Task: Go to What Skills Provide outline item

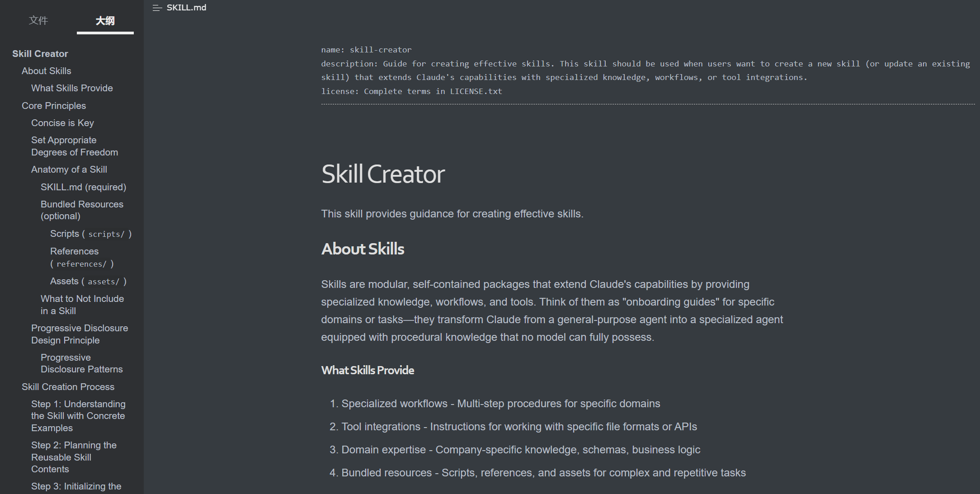Action: (72, 88)
